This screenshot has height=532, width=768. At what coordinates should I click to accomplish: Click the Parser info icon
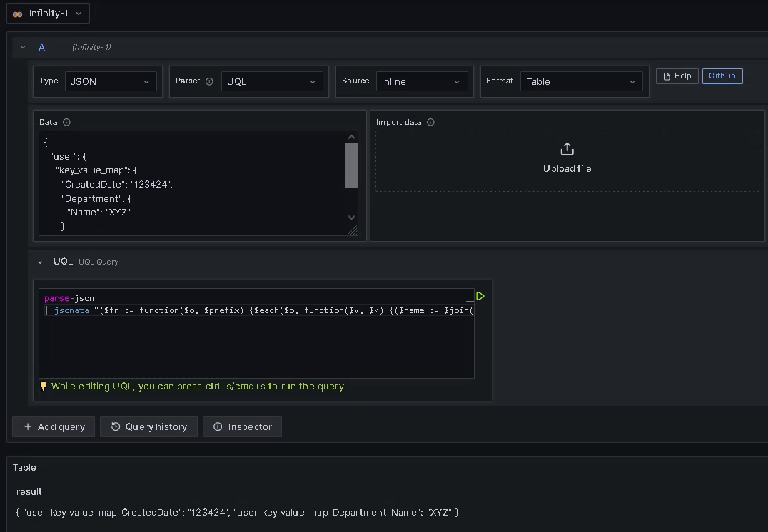click(209, 81)
